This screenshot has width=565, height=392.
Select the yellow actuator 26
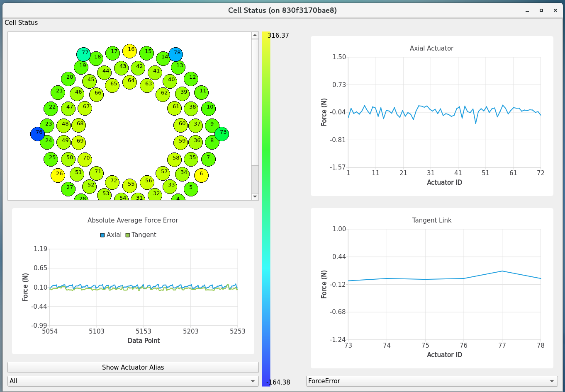coord(58,175)
